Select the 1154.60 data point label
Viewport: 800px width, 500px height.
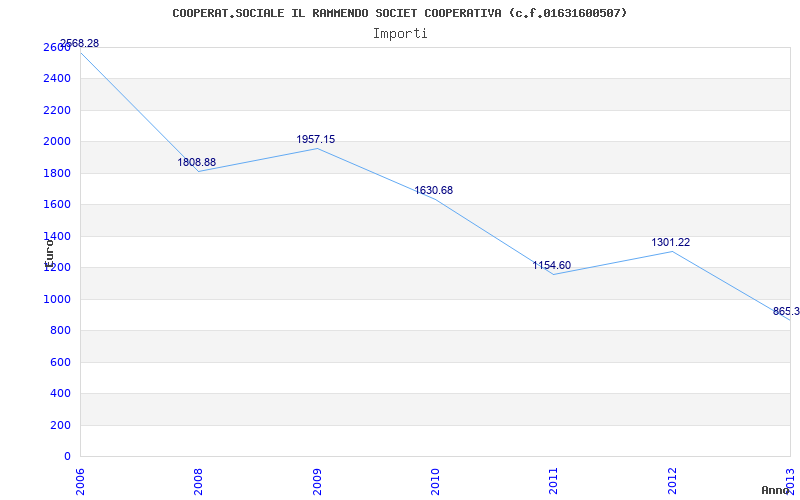(552, 265)
